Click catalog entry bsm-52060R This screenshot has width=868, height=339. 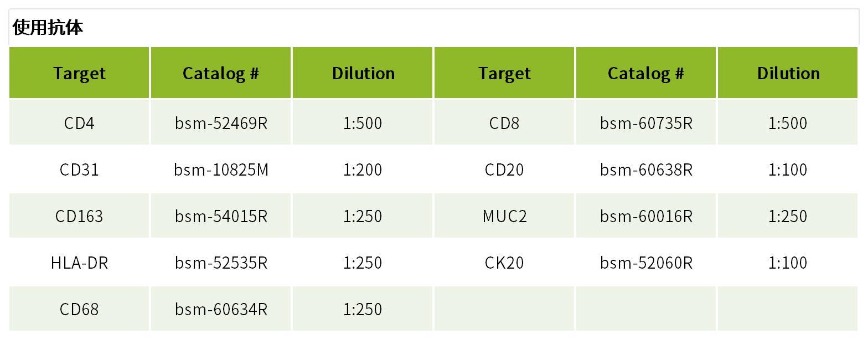[646, 263]
